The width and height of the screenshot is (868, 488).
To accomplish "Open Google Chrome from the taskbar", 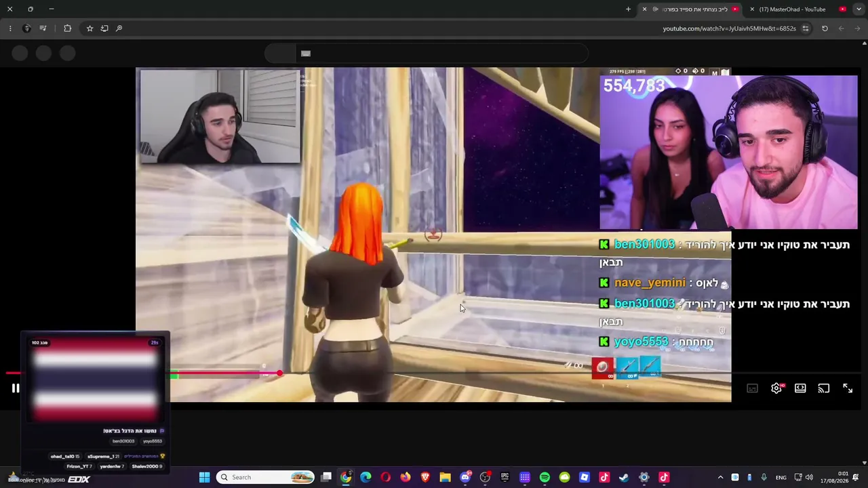I will pos(346,477).
